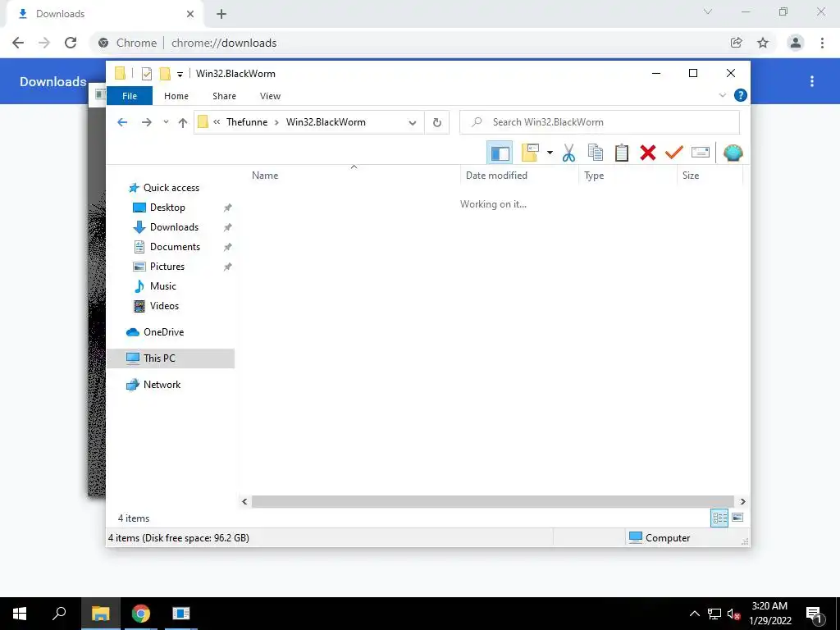Open Desktop in the navigation pane
The width and height of the screenshot is (840, 630).
pos(167,208)
